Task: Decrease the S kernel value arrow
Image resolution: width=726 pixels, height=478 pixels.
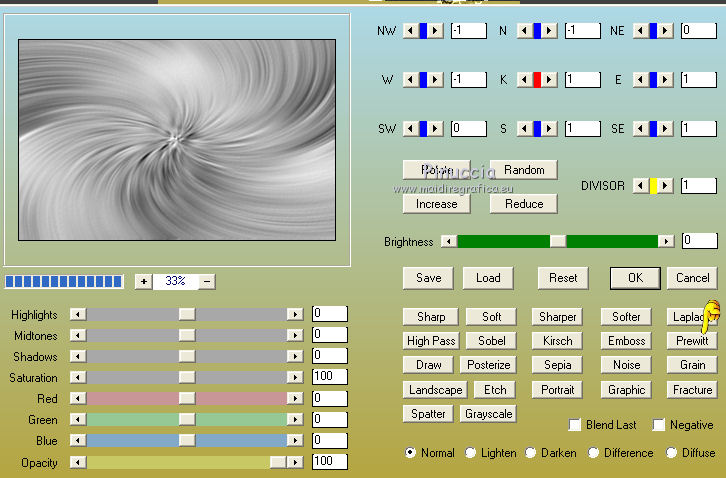Action: pos(524,128)
